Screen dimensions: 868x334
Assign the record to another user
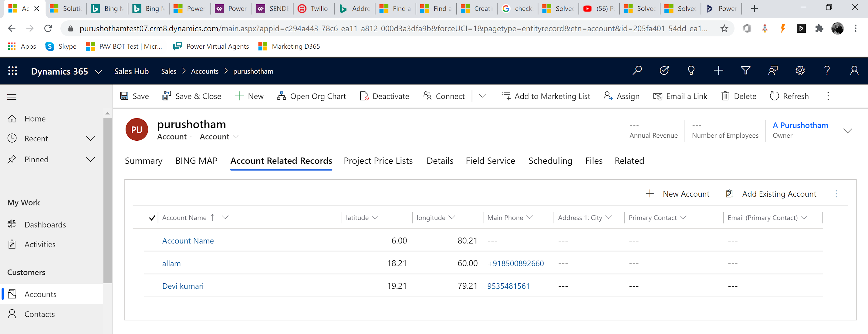(621, 96)
